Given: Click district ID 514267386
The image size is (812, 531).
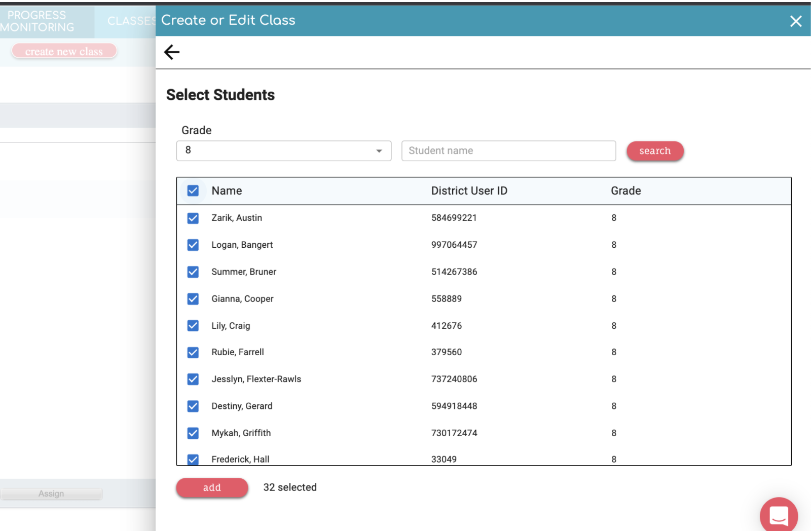Looking at the screenshot, I should pos(454,272).
